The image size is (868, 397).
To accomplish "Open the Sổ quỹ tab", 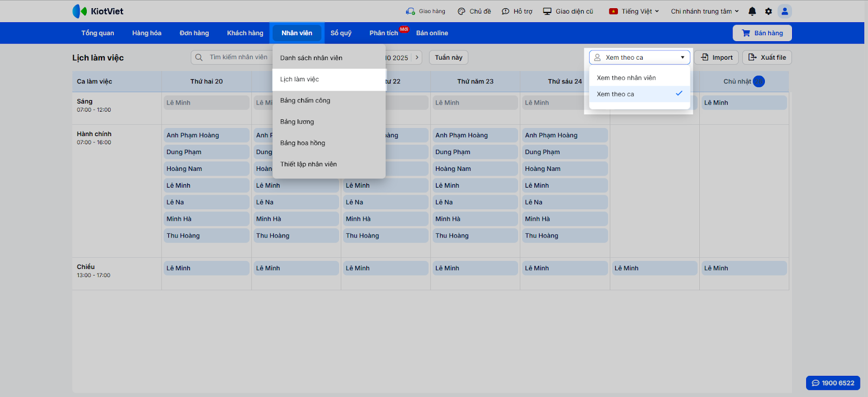I will 341,33.
